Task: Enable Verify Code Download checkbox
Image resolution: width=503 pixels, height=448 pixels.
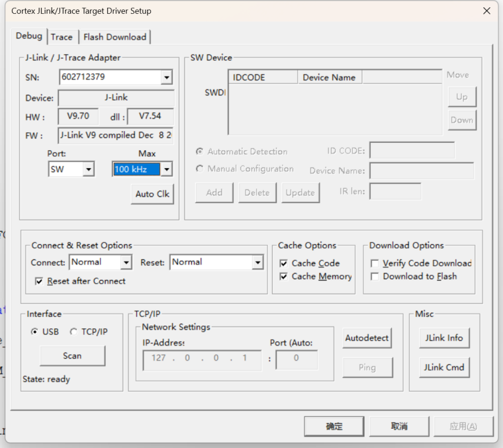Action: (x=375, y=263)
